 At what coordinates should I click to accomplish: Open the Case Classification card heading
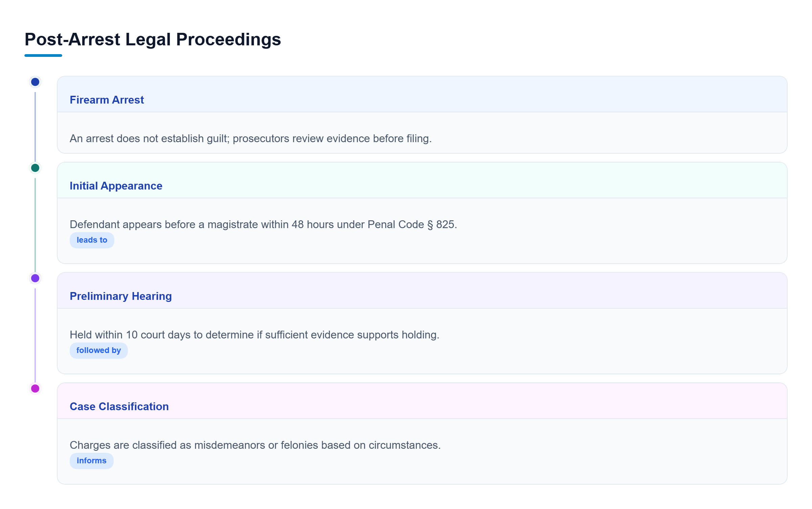[119, 406]
